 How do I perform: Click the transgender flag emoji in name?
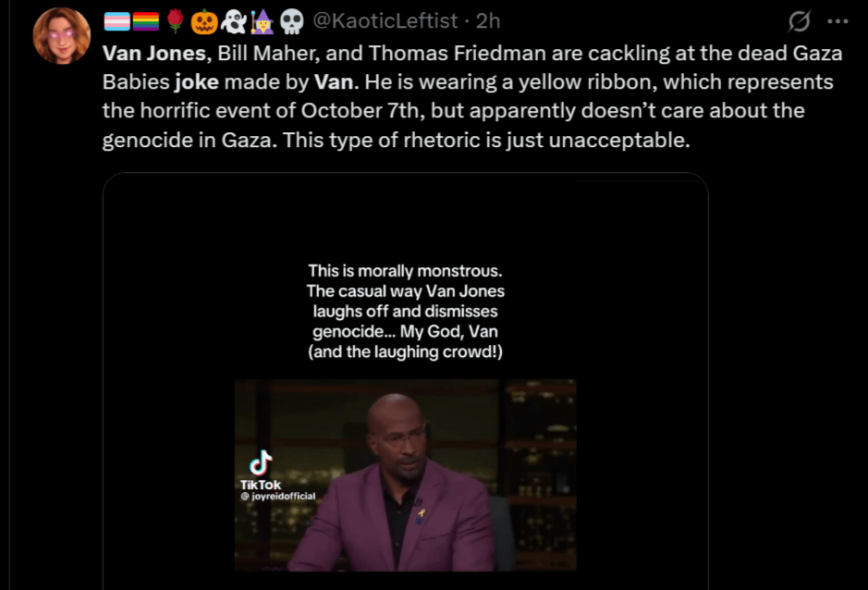(117, 21)
